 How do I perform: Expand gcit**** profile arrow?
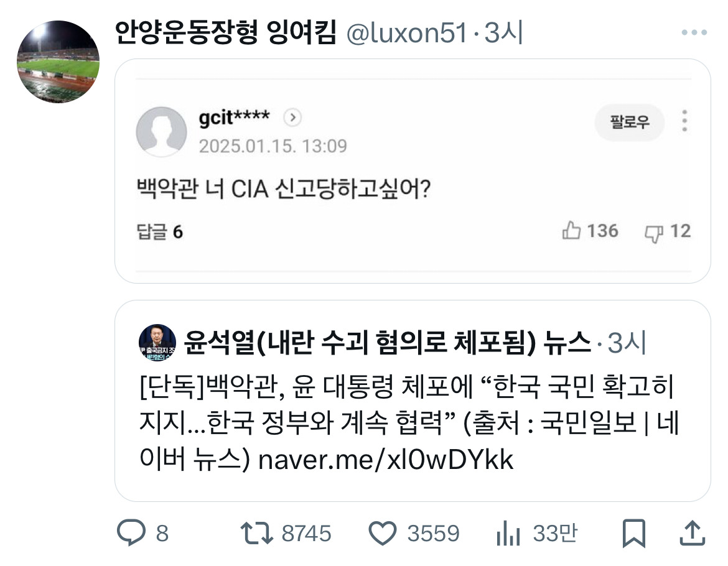(x=292, y=118)
